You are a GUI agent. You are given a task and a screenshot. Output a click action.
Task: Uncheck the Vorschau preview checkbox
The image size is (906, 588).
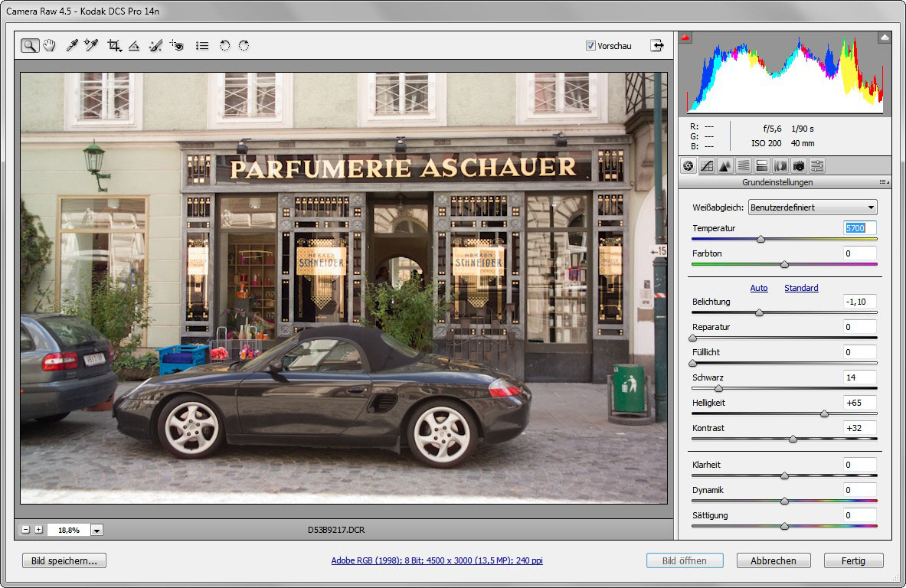pyautogui.click(x=590, y=46)
